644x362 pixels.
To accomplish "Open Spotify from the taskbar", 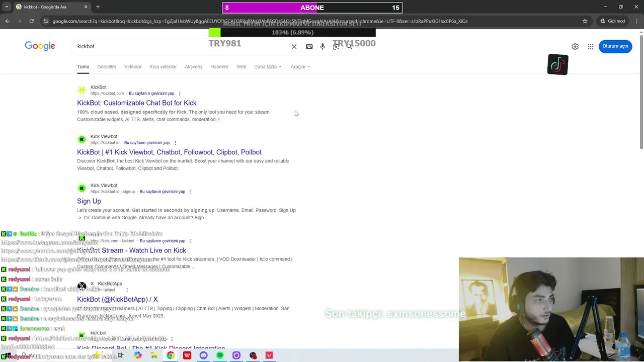I will (x=220, y=355).
